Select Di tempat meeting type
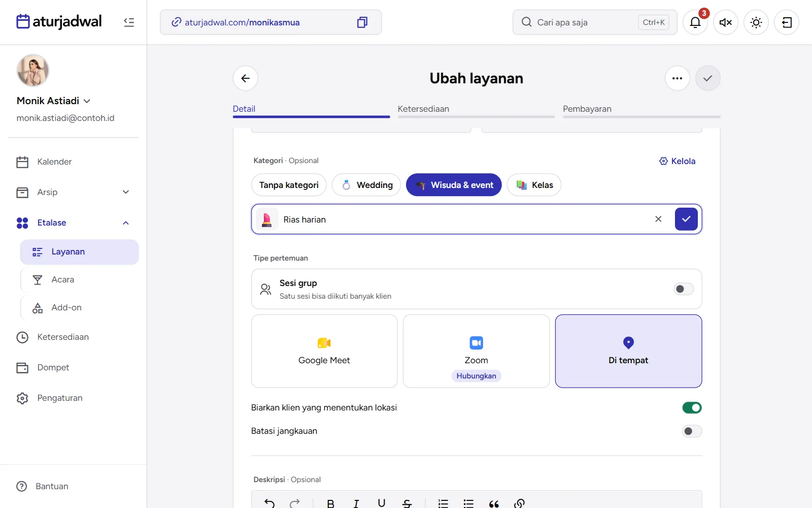 [x=628, y=351]
